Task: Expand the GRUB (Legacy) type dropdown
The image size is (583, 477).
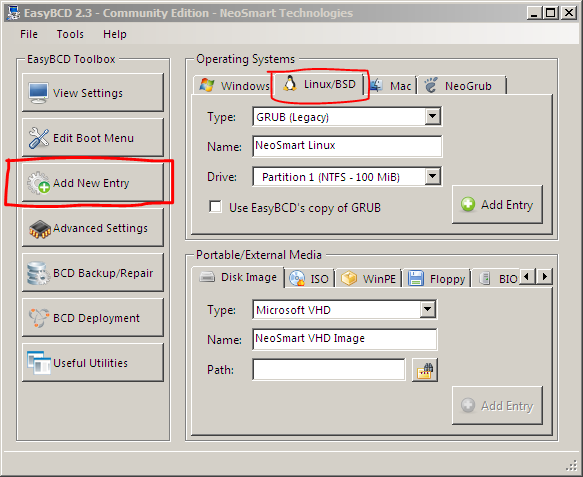Action: point(432,116)
